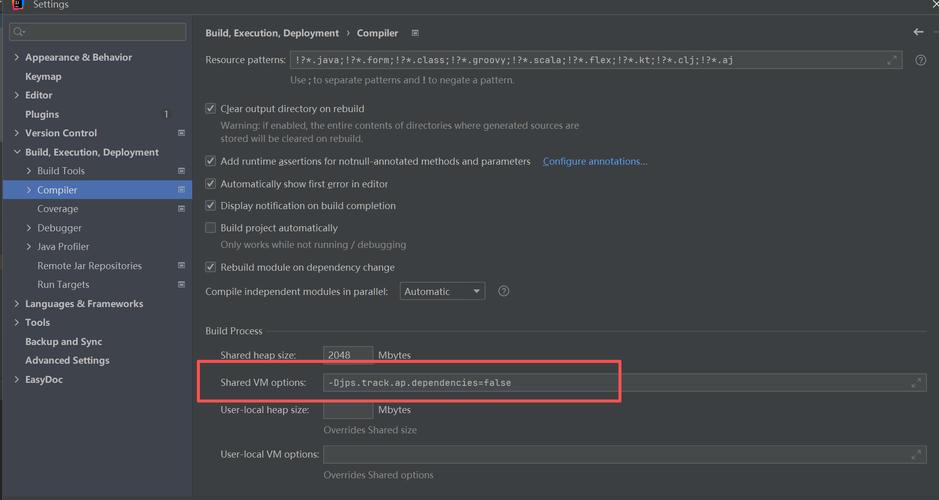Screen dimensions: 939x500
Task: Enable Build project automatically
Action: (x=210, y=228)
